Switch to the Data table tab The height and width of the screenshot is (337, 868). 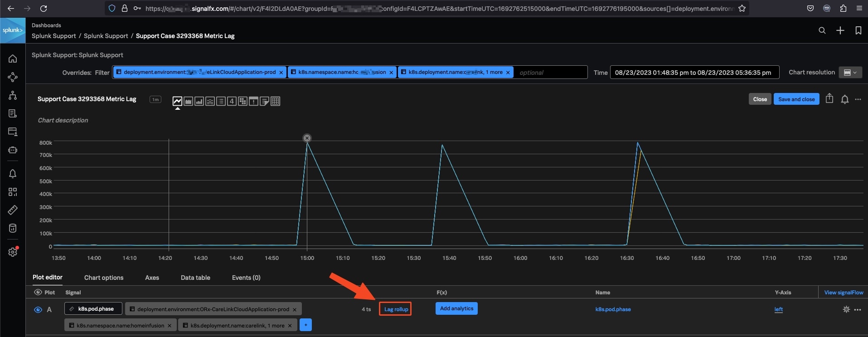tap(195, 278)
